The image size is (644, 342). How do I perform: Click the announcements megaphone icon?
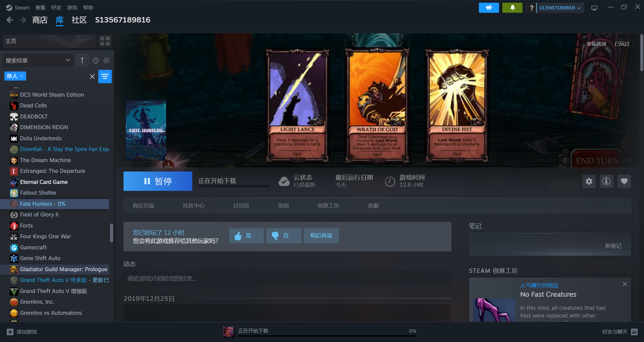click(x=489, y=8)
